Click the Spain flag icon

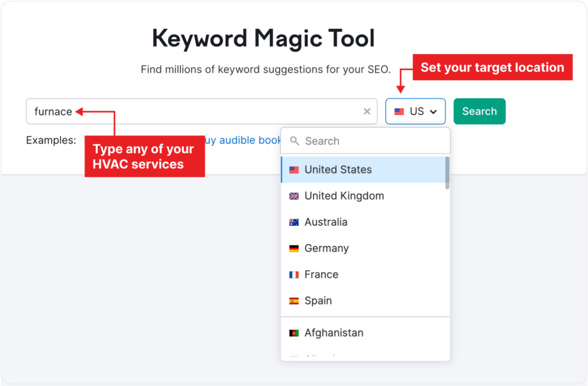294,300
